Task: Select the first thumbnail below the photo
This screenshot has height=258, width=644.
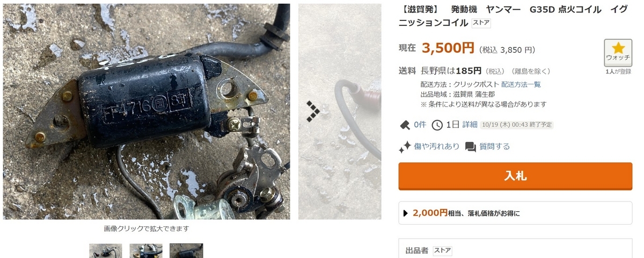Action: (x=106, y=250)
